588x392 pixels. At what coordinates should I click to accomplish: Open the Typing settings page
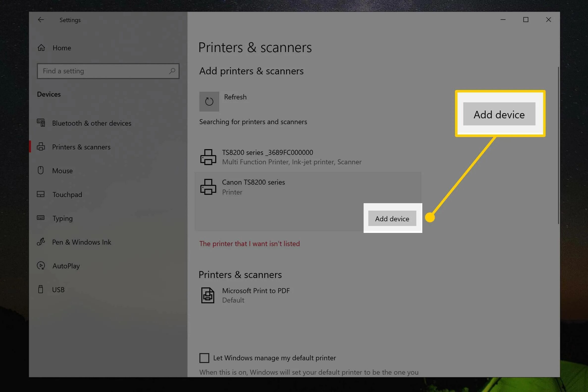pyautogui.click(x=62, y=218)
